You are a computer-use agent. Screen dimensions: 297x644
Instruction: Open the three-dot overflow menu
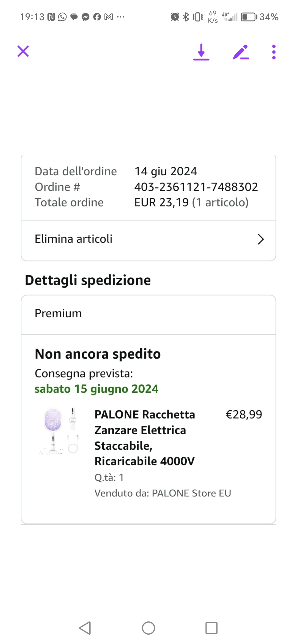[274, 52]
